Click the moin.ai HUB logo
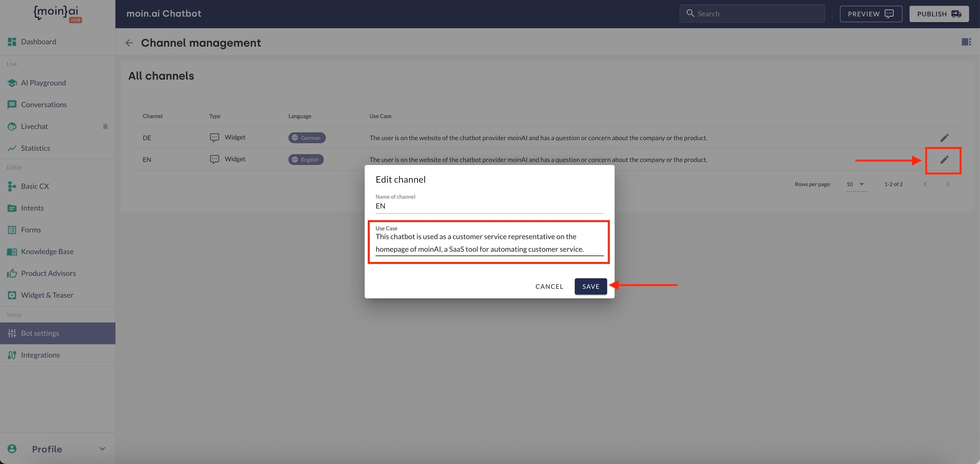 point(58,14)
